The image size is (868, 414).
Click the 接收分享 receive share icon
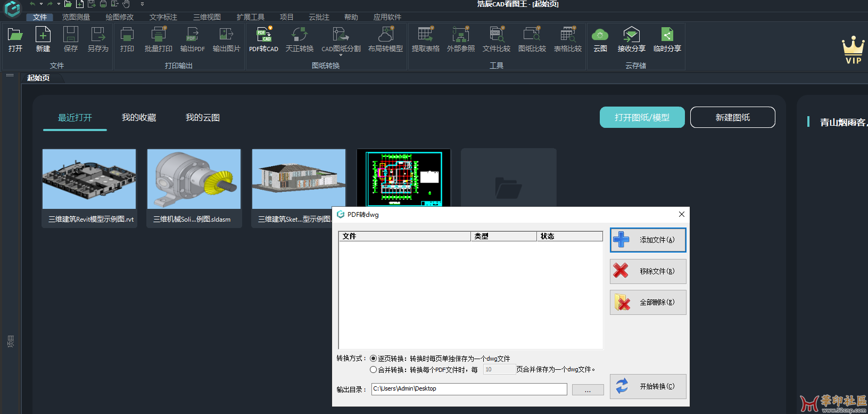[x=632, y=40]
